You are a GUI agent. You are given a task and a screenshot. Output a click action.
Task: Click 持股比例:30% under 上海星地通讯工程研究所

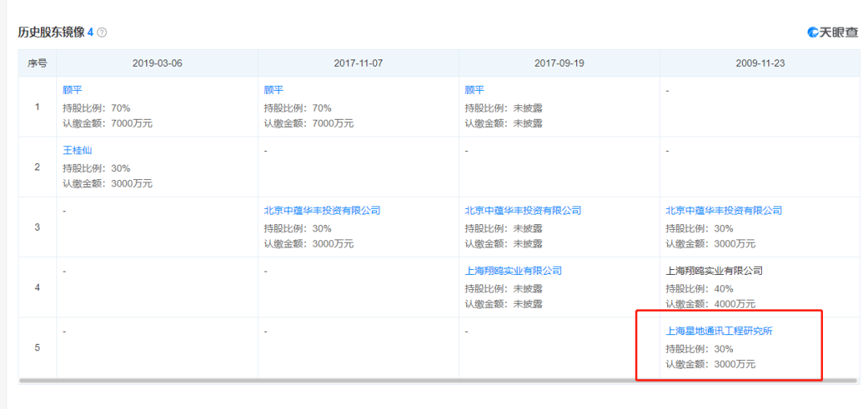coord(699,349)
